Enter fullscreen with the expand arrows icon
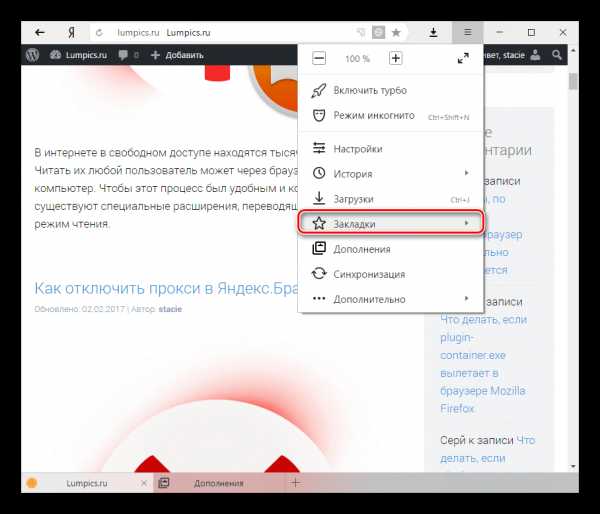The image size is (600, 514). click(x=463, y=59)
